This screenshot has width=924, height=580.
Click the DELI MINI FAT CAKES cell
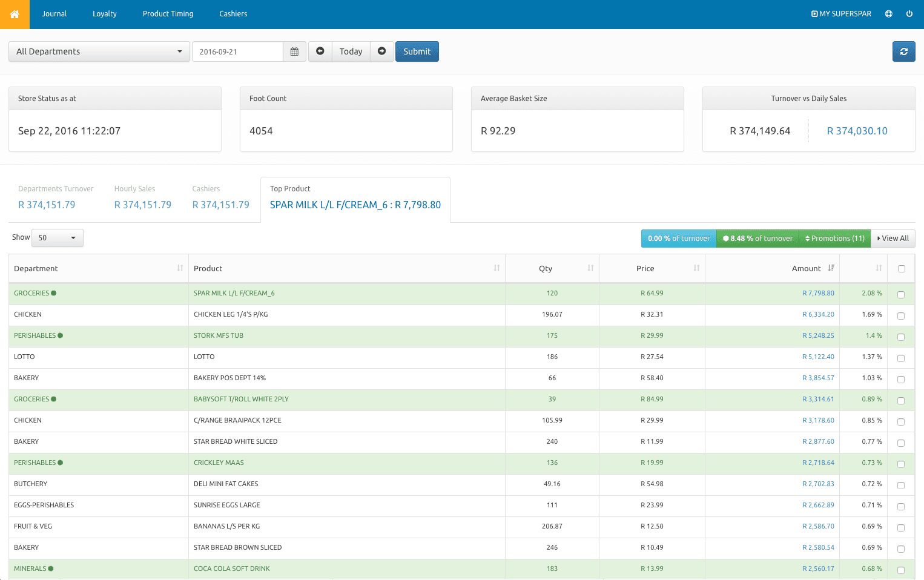point(346,484)
